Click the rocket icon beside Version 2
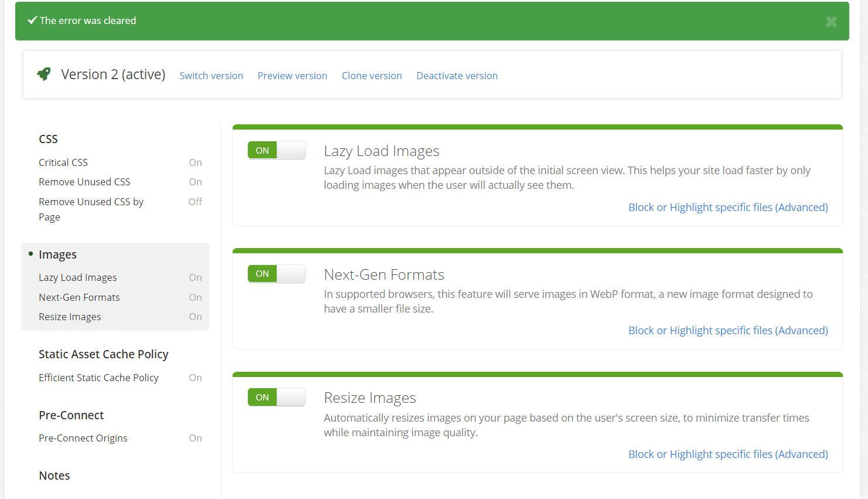This screenshot has height=499, width=868. click(44, 74)
